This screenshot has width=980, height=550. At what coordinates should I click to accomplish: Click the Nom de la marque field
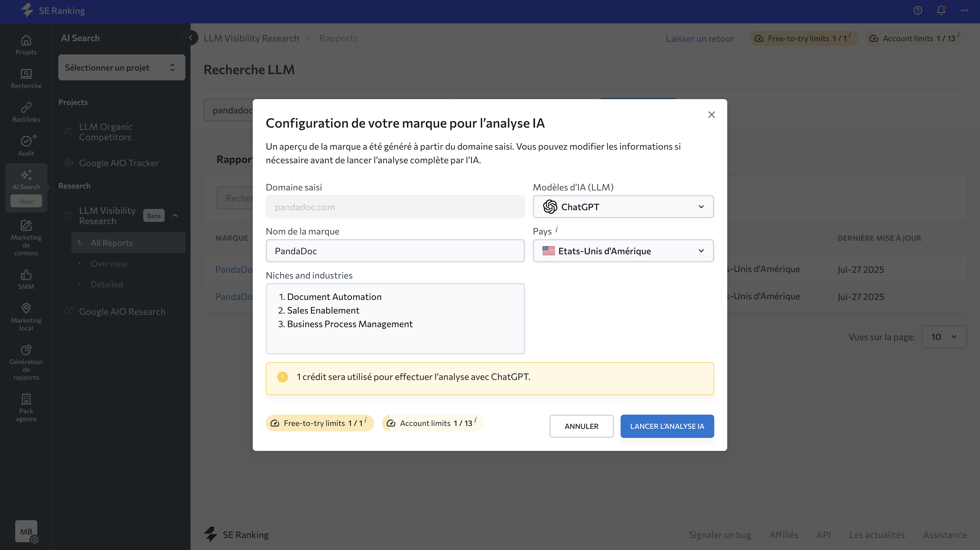coord(395,251)
